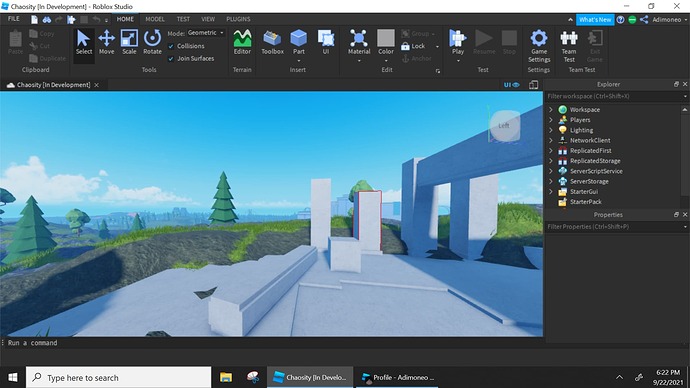Click the new file icon in quick access bar
690x388 pixels.
[34, 19]
